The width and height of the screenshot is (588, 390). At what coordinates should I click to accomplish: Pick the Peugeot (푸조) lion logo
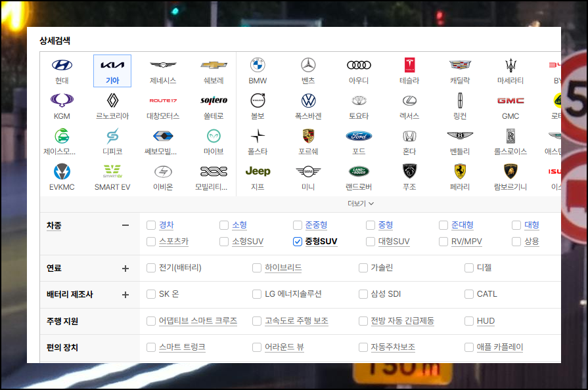tap(409, 171)
